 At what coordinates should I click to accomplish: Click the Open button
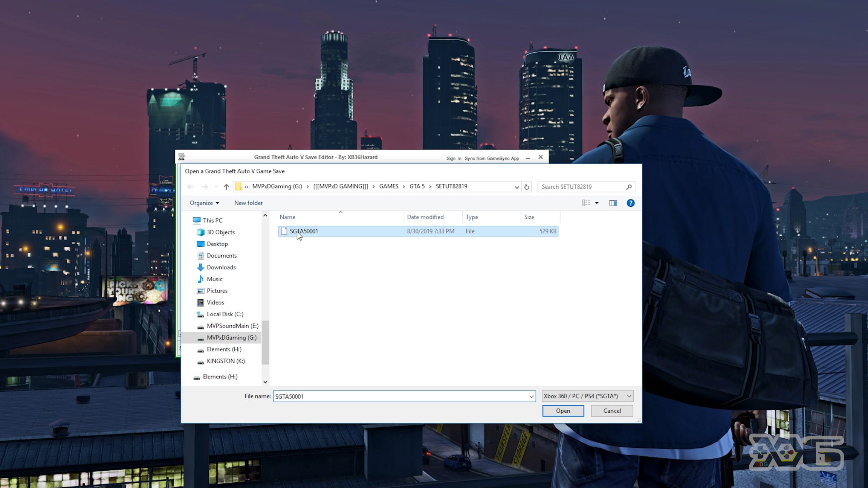(x=563, y=411)
